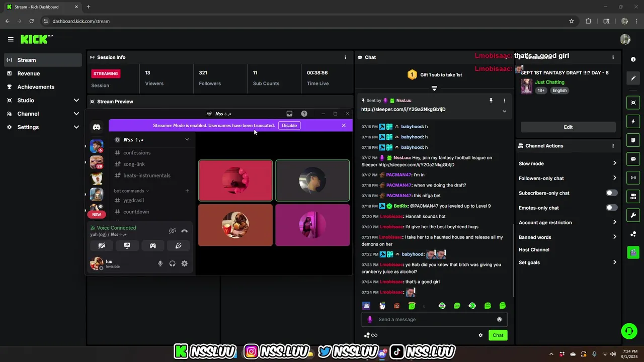Toggle the wrench tools widget icon
This screenshot has height=362, width=644.
633,215
